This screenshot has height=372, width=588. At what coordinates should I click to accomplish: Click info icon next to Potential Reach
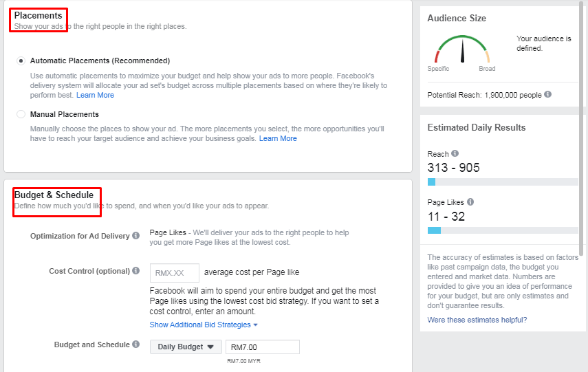pyautogui.click(x=548, y=94)
